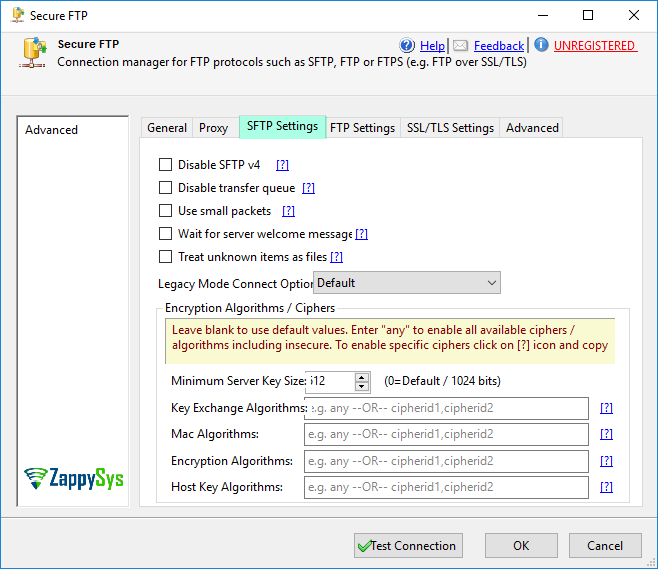Click the blue info icon beside UNREGISTERED
The height and width of the screenshot is (569, 658).
(541, 44)
